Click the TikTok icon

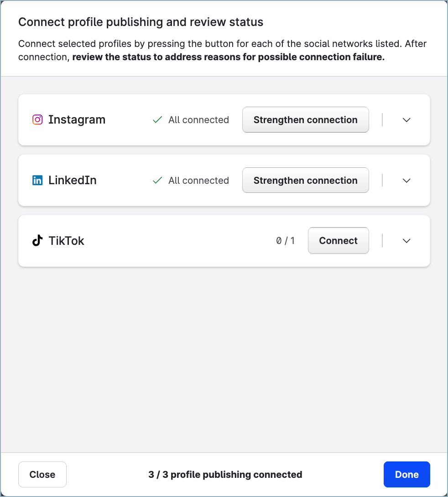(37, 240)
